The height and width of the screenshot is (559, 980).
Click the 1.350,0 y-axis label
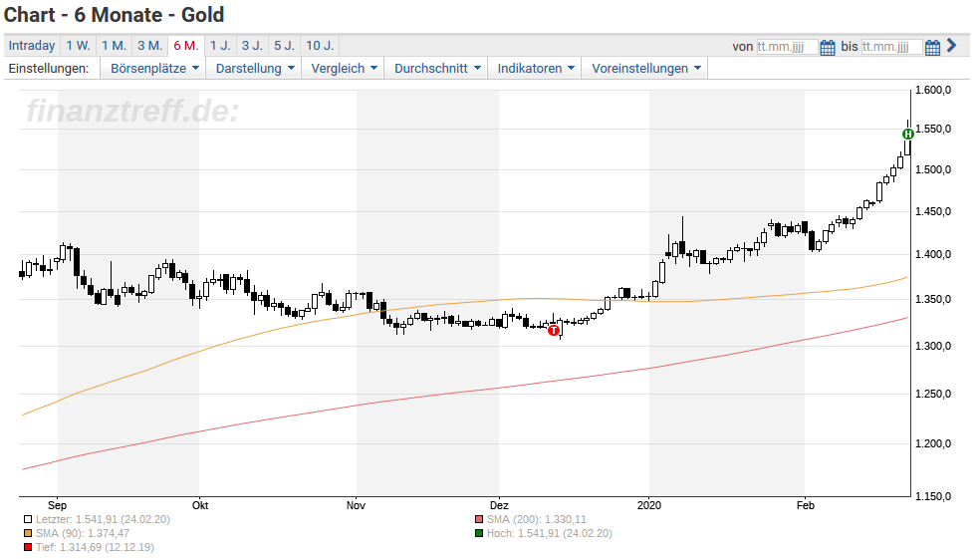click(933, 300)
